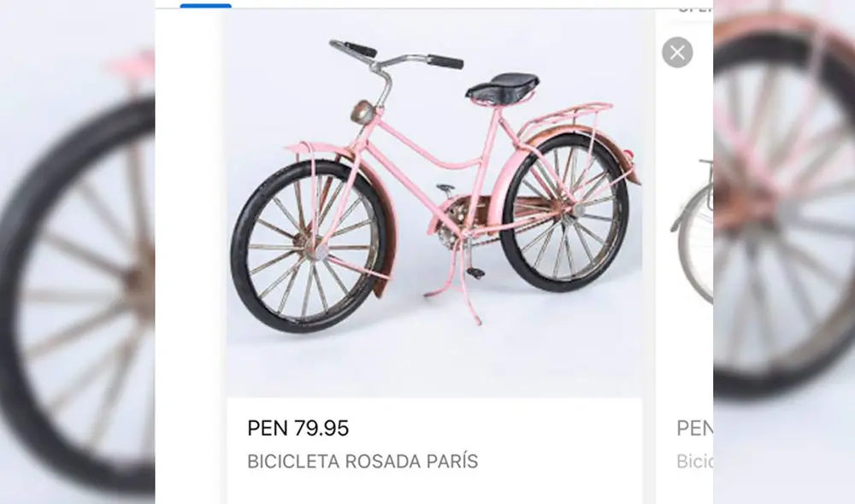Open the next product's truncated 'Bici' title
Image resolution: width=855 pixels, height=504 pixels.
click(694, 462)
